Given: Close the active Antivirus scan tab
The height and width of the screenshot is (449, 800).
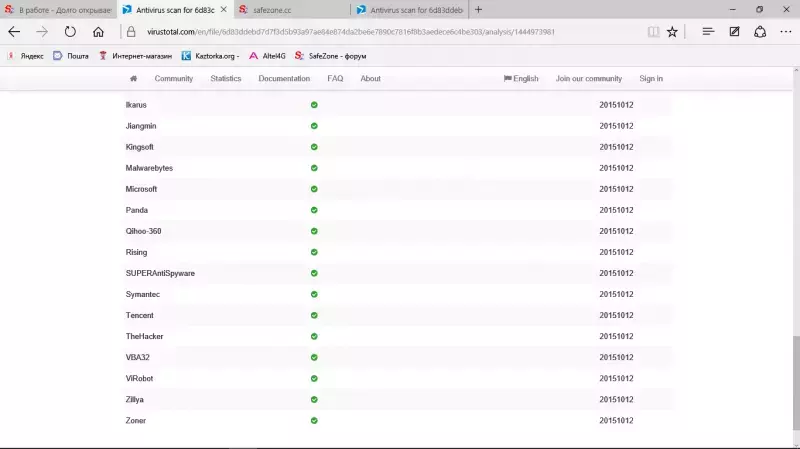Looking at the screenshot, I should (223, 10).
